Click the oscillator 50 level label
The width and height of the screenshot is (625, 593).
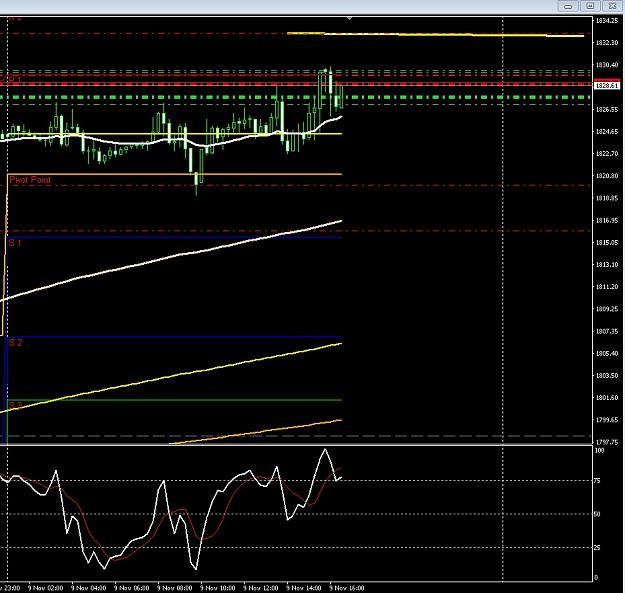coord(597,514)
